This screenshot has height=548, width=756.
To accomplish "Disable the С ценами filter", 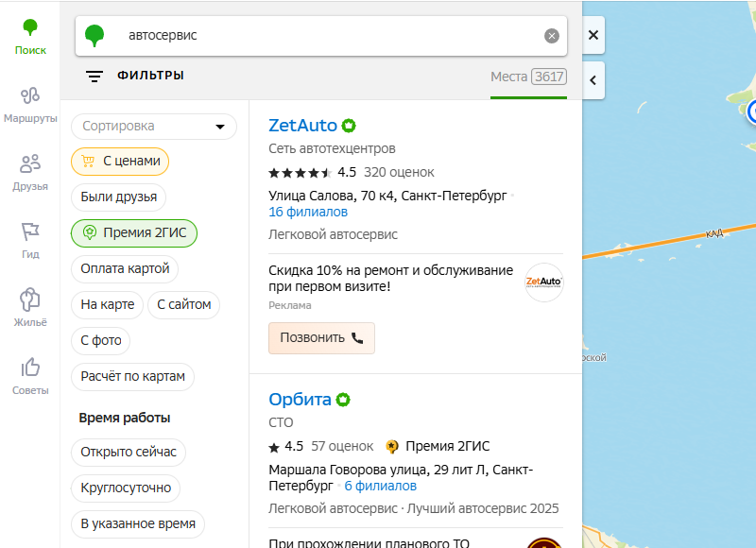I will pos(119,162).
